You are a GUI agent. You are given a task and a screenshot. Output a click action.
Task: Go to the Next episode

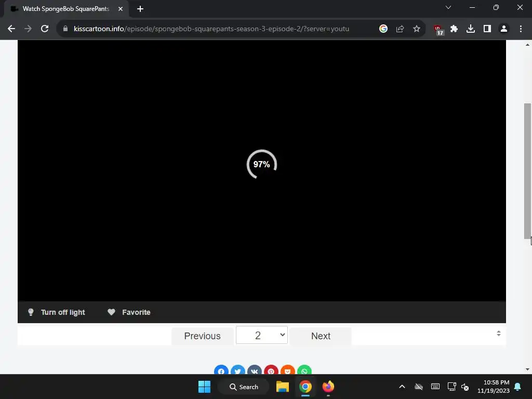click(x=321, y=336)
